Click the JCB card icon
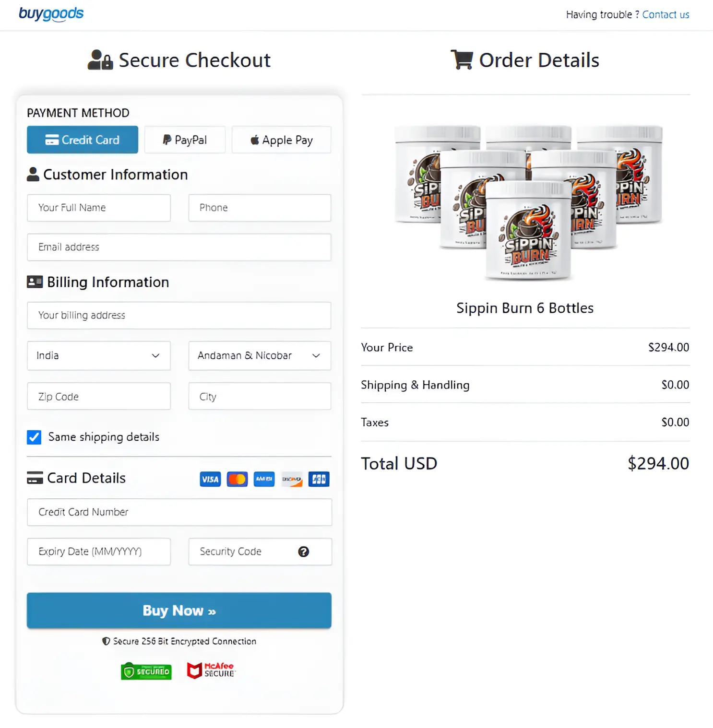713x728 pixels. pos(319,479)
